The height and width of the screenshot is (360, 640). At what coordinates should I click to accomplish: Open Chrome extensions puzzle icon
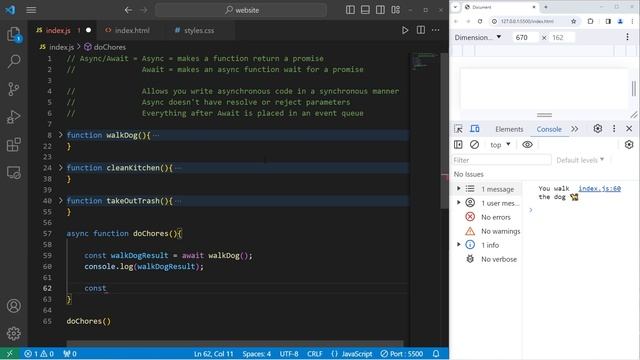coord(590,21)
